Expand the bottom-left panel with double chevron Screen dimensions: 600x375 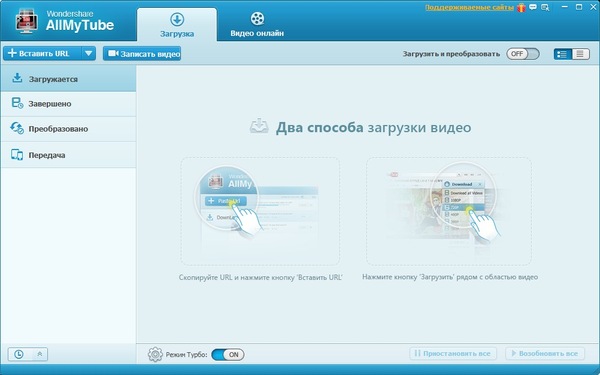pos(40,354)
